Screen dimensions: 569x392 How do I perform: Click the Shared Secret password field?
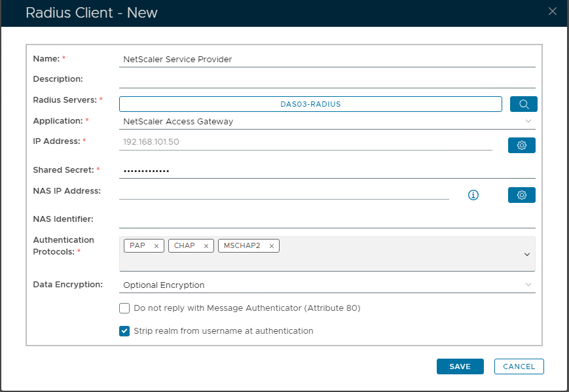pyautogui.click(x=327, y=171)
